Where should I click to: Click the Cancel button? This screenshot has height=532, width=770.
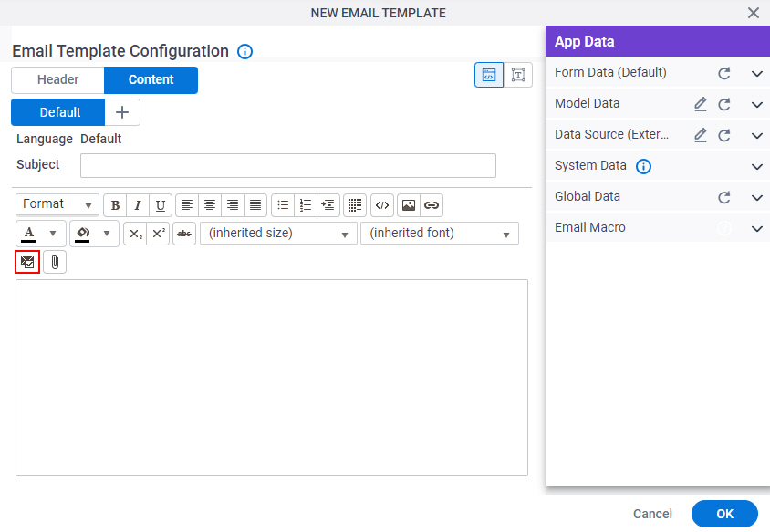click(652, 514)
